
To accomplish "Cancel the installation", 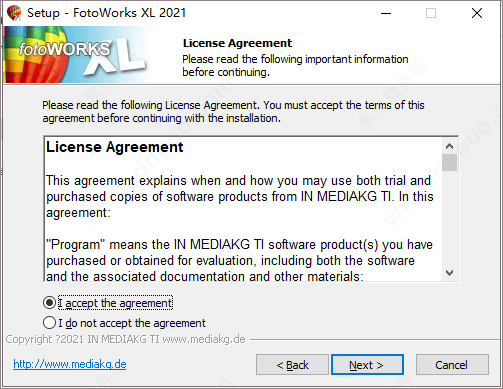I will tap(452, 365).
